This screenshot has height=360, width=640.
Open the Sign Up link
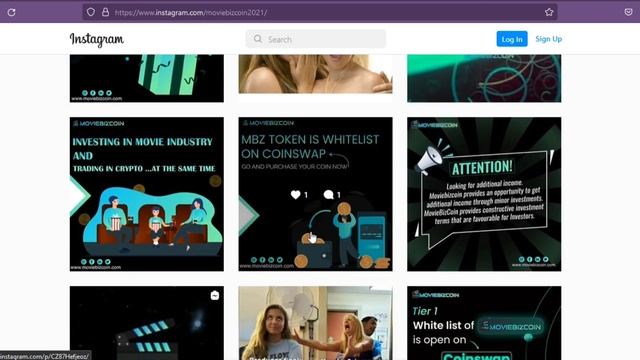(549, 39)
